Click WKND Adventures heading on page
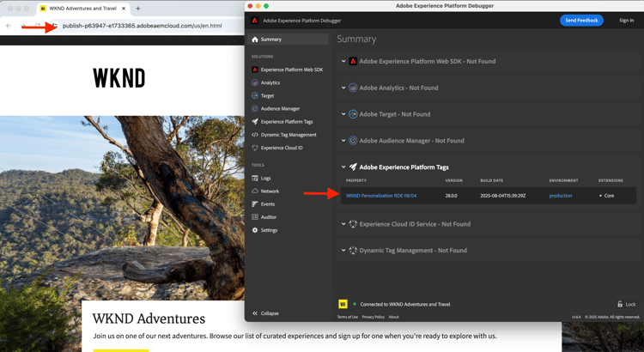The height and width of the screenshot is (352, 644). pos(149,319)
